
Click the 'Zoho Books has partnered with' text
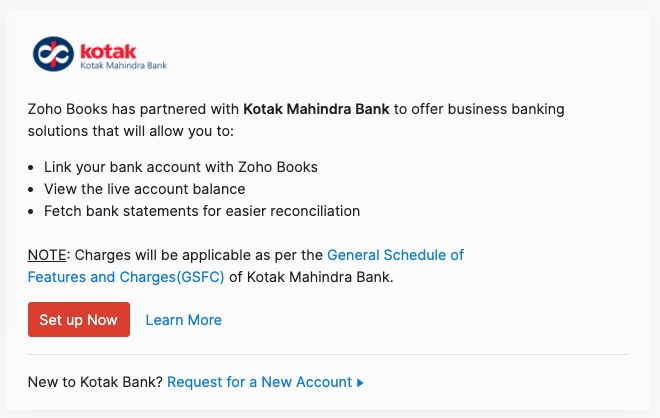point(133,109)
